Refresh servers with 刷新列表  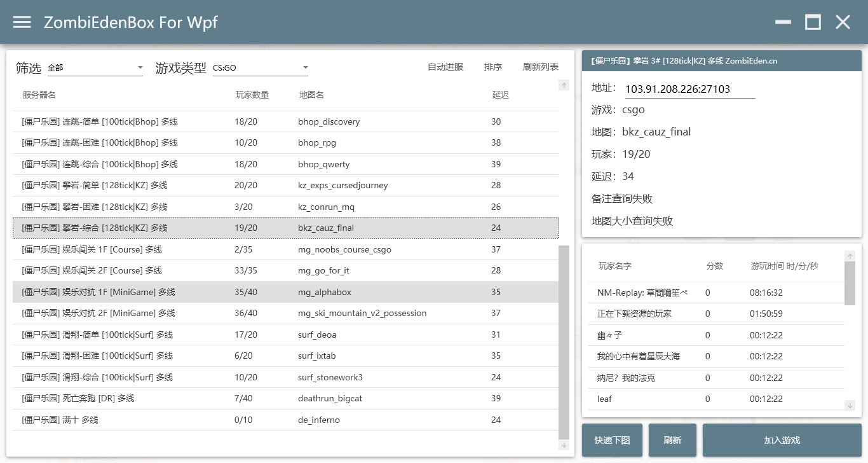[x=540, y=66]
